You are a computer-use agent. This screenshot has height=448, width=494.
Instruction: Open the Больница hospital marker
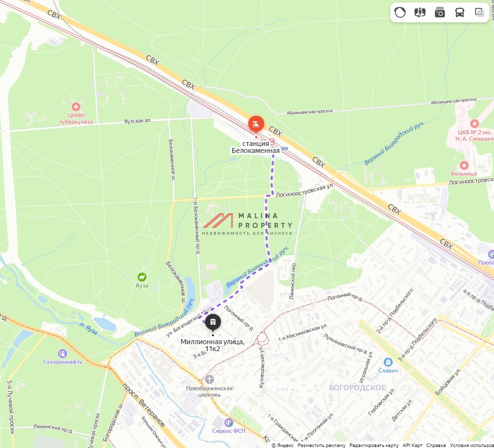tap(464, 165)
